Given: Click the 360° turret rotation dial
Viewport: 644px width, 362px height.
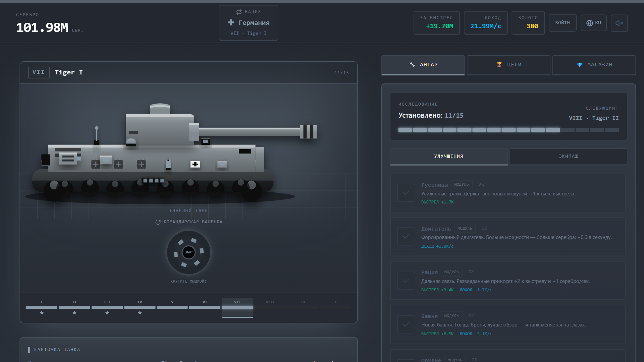Looking at the screenshot, I should tap(189, 252).
